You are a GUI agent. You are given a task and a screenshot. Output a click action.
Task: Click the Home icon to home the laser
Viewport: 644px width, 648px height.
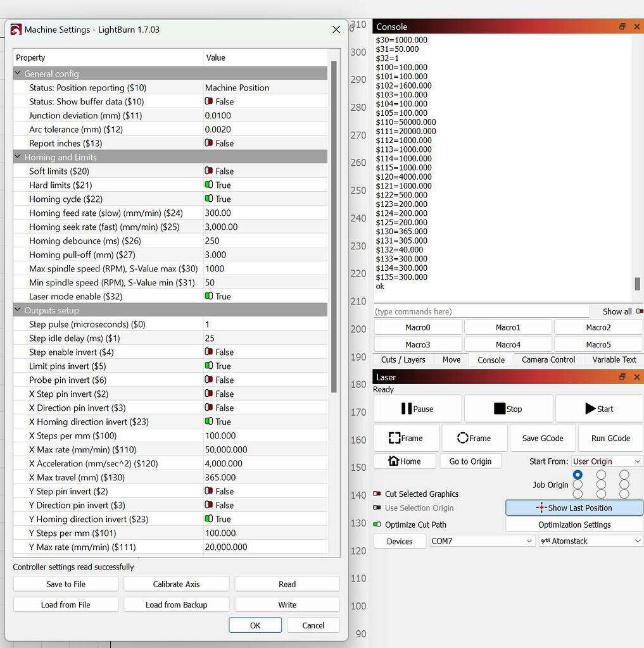[394, 461]
